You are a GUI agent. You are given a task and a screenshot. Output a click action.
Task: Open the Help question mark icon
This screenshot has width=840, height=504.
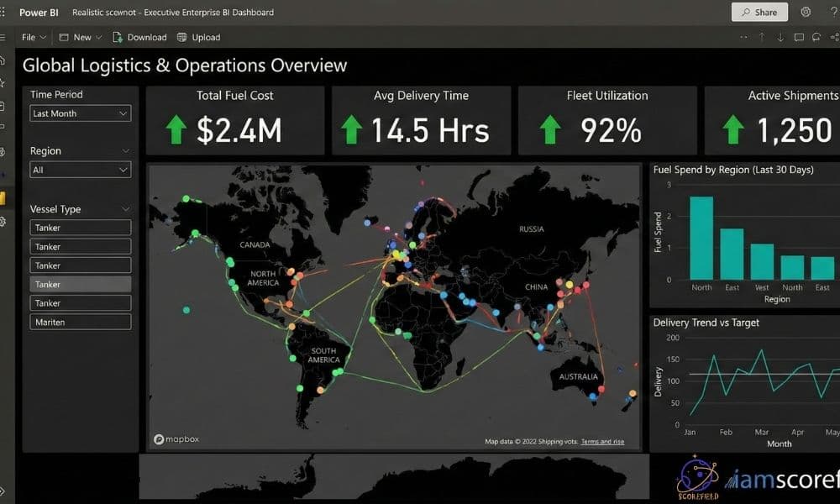(x=834, y=12)
